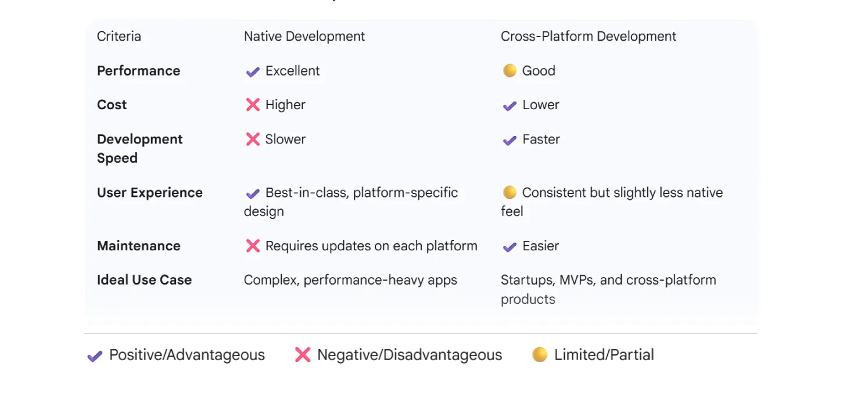Click the checkmark icon next to Easier
The width and height of the screenshot is (868, 395).
[510, 247]
